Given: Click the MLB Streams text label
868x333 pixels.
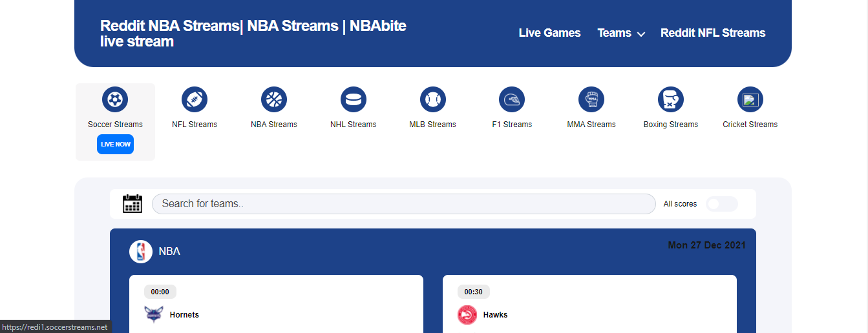Looking at the screenshot, I should (432, 125).
